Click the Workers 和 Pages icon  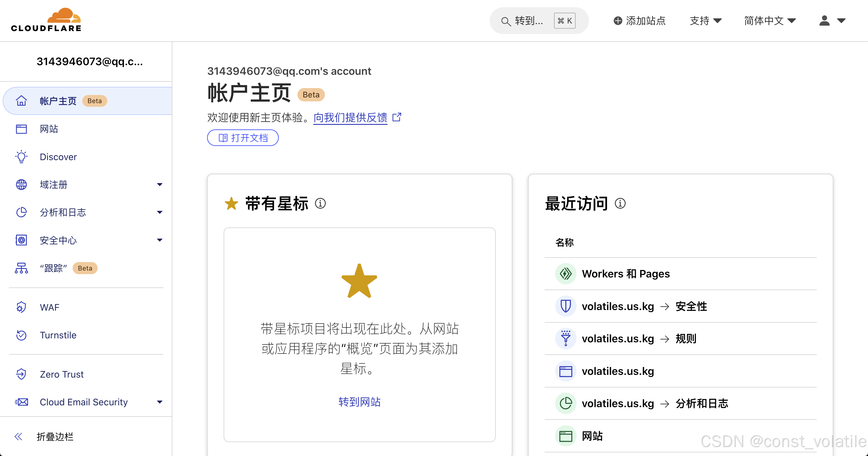click(565, 274)
